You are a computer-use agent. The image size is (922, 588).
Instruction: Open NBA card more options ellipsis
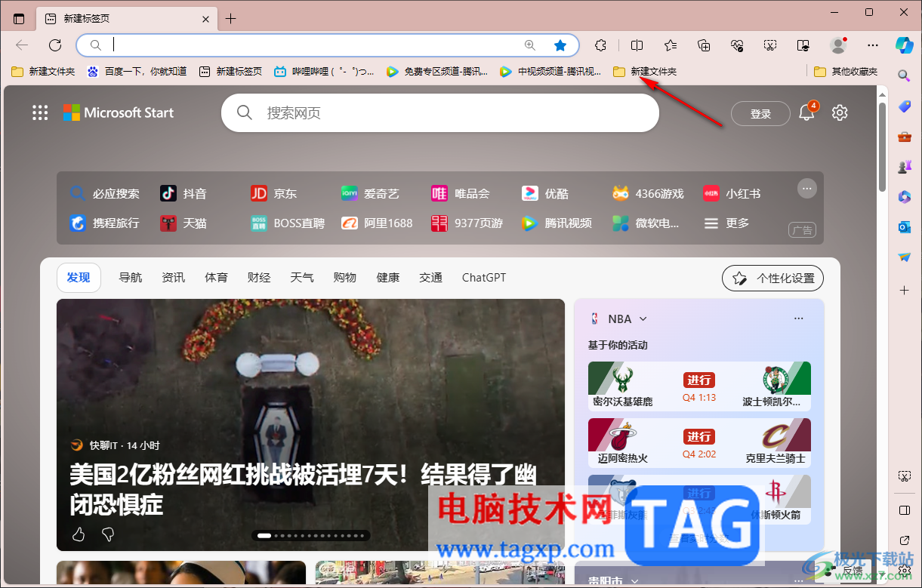[799, 319]
